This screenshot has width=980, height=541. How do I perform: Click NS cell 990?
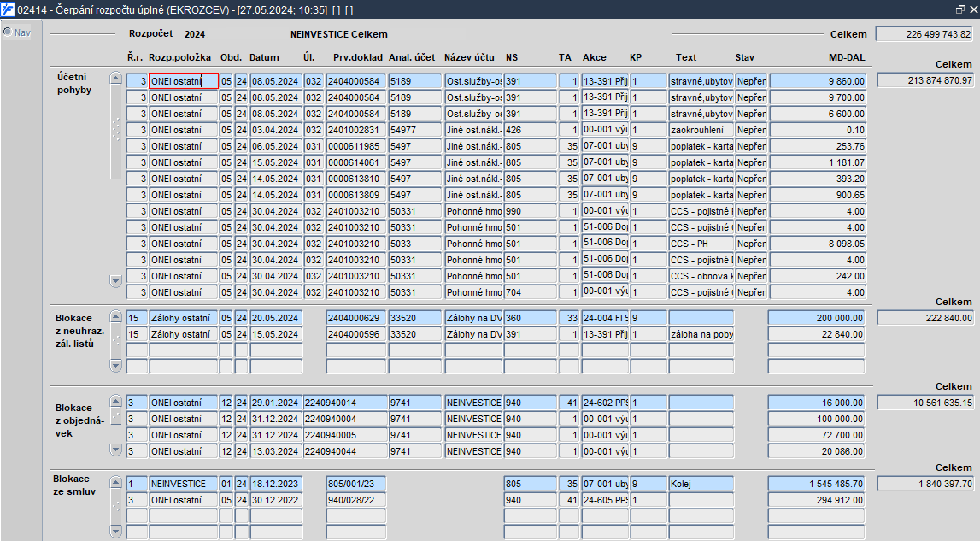tap(531, 211)
